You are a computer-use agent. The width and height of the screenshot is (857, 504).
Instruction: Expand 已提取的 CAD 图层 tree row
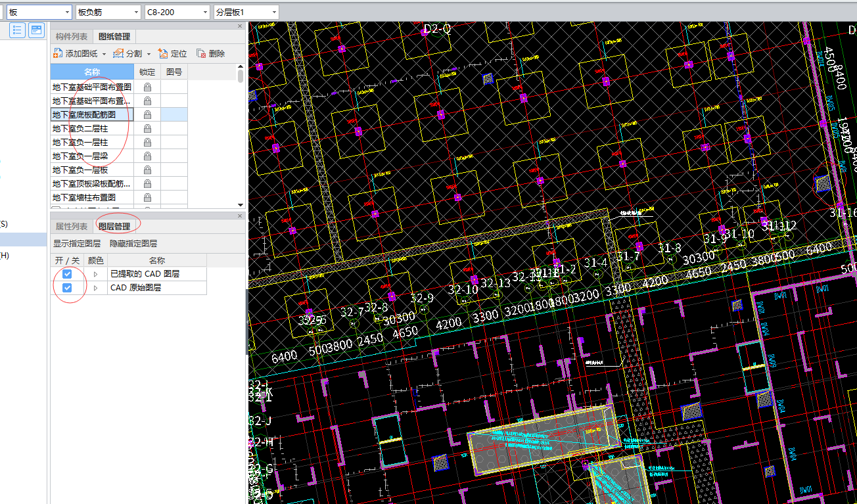click(x=95, y=274)
